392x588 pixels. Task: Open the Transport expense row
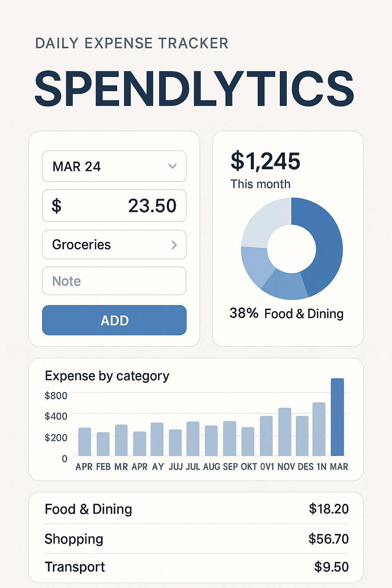[196, 567]
